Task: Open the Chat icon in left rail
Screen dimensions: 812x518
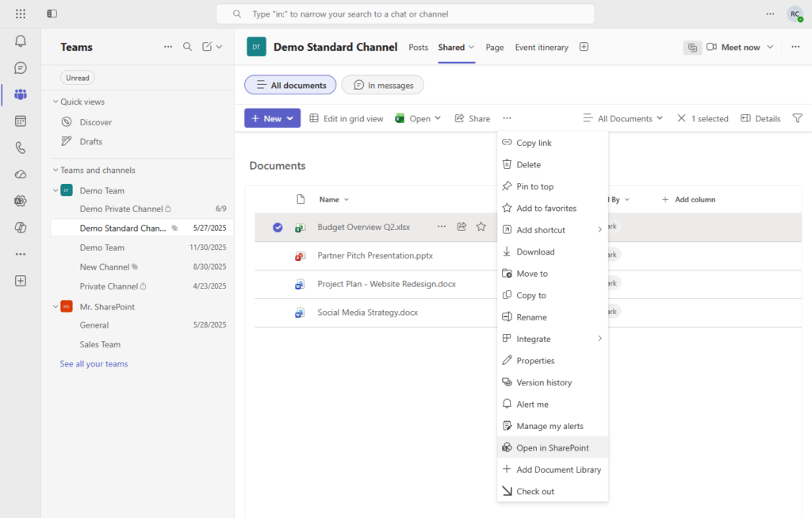Action: point(20,68)
